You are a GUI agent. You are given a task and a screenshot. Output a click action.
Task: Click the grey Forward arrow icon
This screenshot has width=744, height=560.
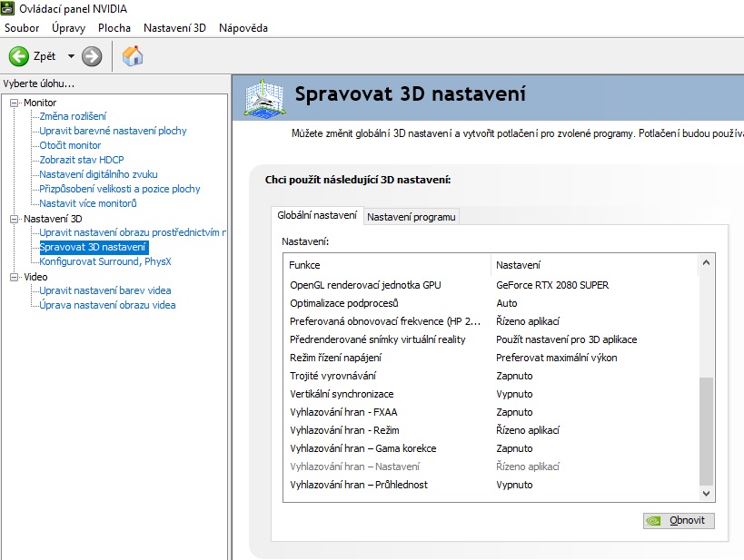pyautogui.click(x=92, y=56)
